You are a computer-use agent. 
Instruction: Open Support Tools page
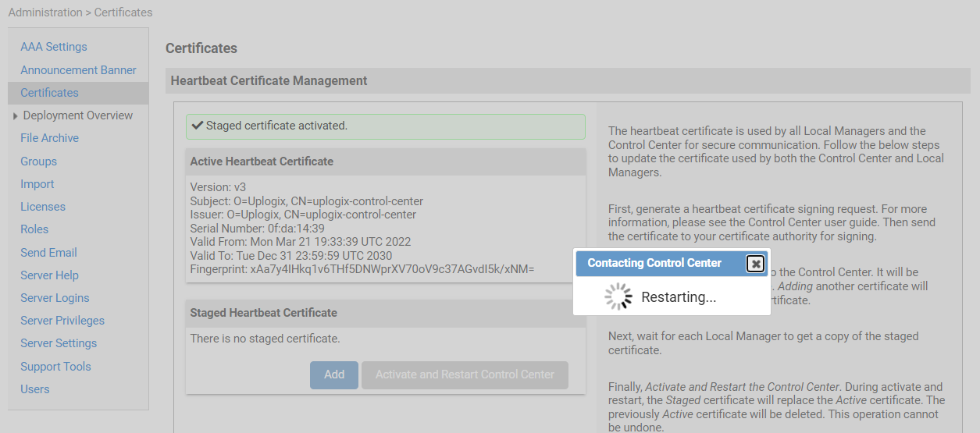[55, 367]
